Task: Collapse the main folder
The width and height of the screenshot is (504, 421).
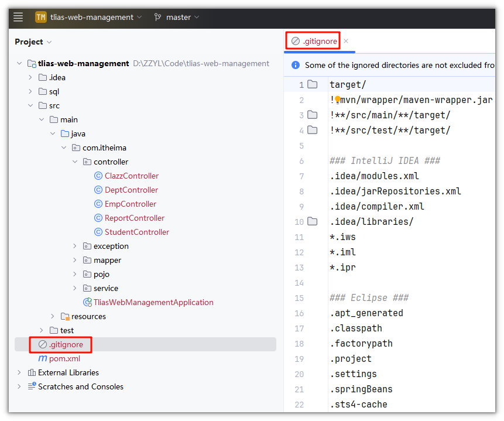Action: [x=42, y=119]
